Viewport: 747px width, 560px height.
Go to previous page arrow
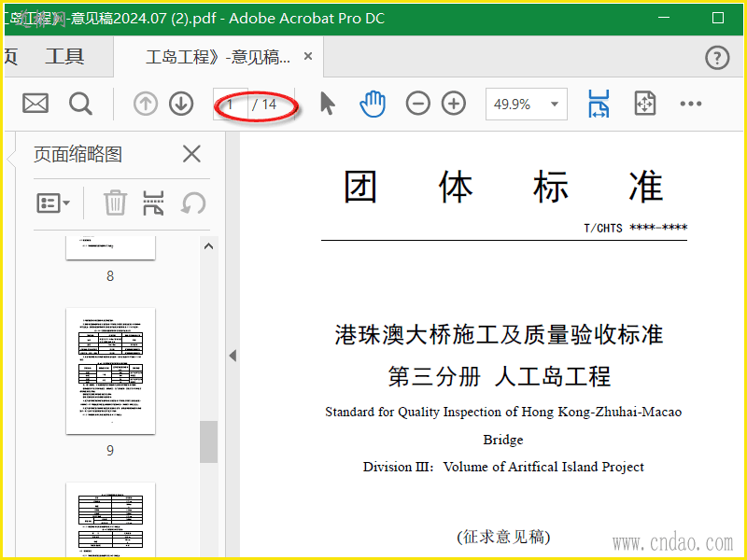tap(146, 104)
